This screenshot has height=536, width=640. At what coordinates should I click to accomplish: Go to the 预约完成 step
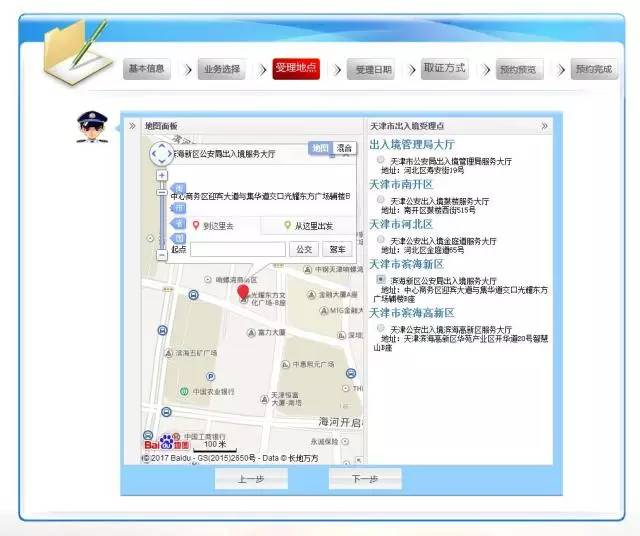(594, 69)
